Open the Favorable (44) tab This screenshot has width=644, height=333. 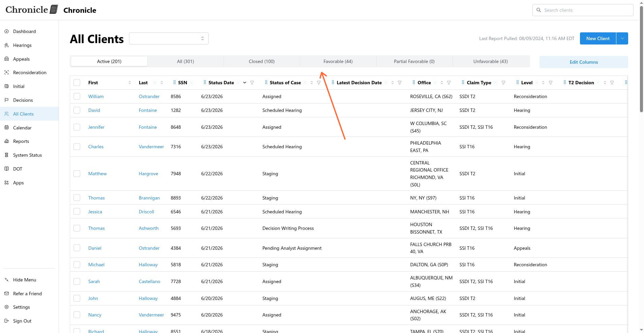[338, 61]
